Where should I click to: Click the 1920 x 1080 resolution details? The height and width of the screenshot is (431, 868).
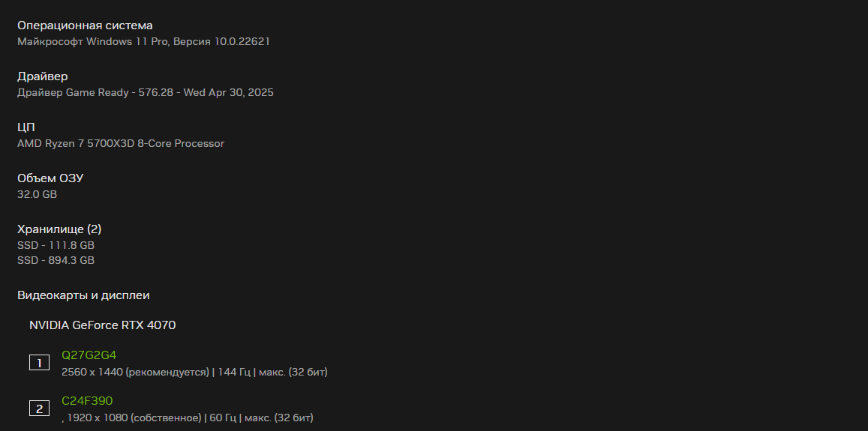tap(187, 418)
